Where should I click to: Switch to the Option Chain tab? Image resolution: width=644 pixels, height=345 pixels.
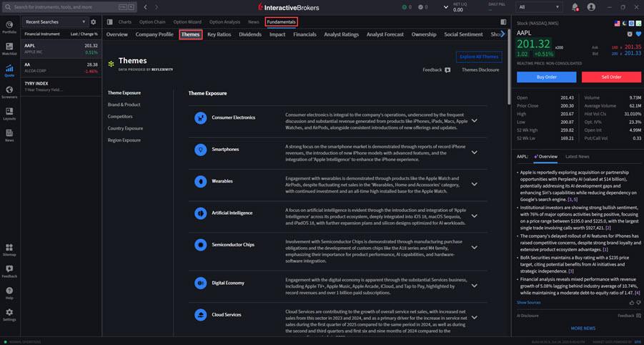(152, 21)
